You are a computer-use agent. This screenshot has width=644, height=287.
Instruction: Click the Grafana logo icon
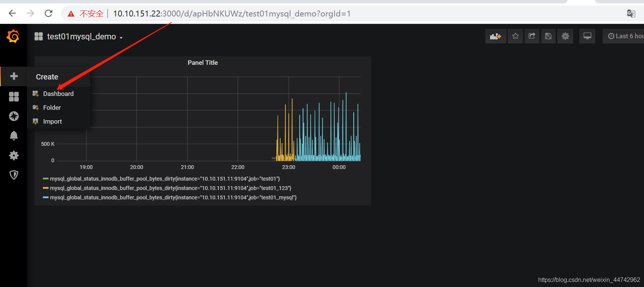click(x=13, y=36)
